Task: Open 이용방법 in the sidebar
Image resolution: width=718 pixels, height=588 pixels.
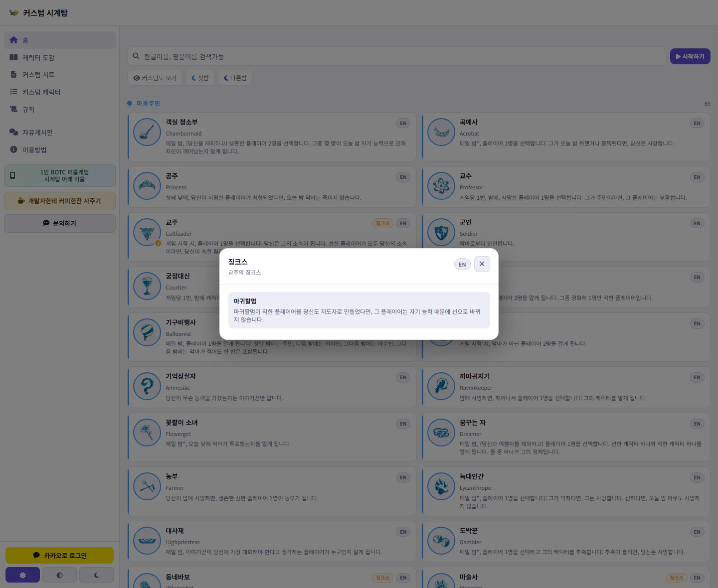Action: point(60,150)
